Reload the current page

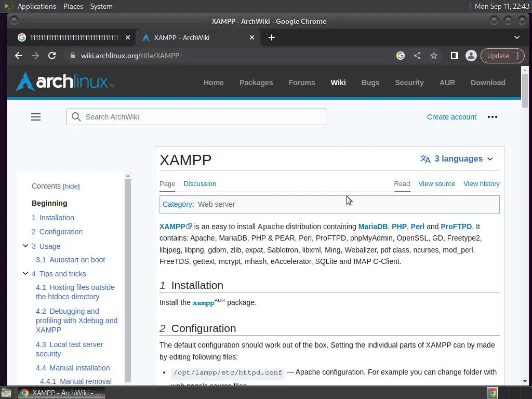tap(52, 56)
